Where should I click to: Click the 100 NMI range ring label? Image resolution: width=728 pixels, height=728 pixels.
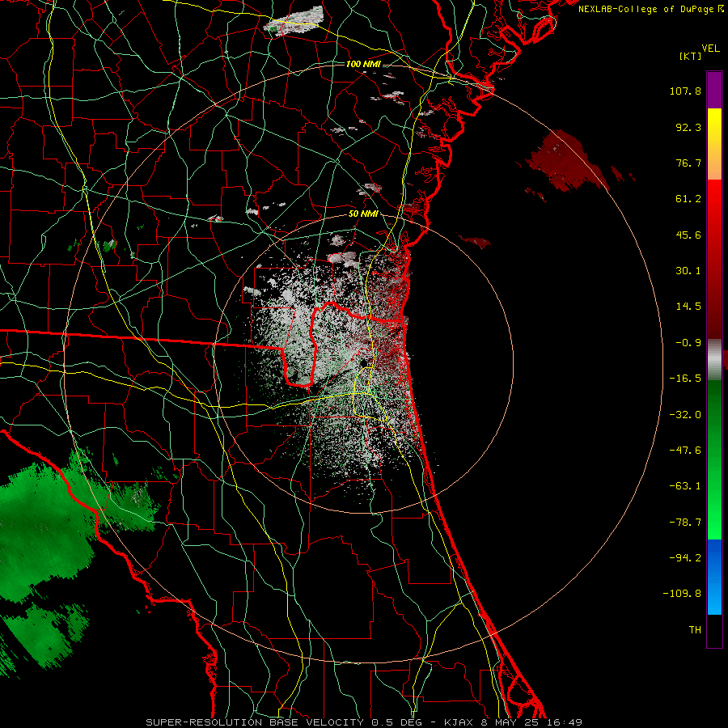pyautogui.click(x=363, y=64)
